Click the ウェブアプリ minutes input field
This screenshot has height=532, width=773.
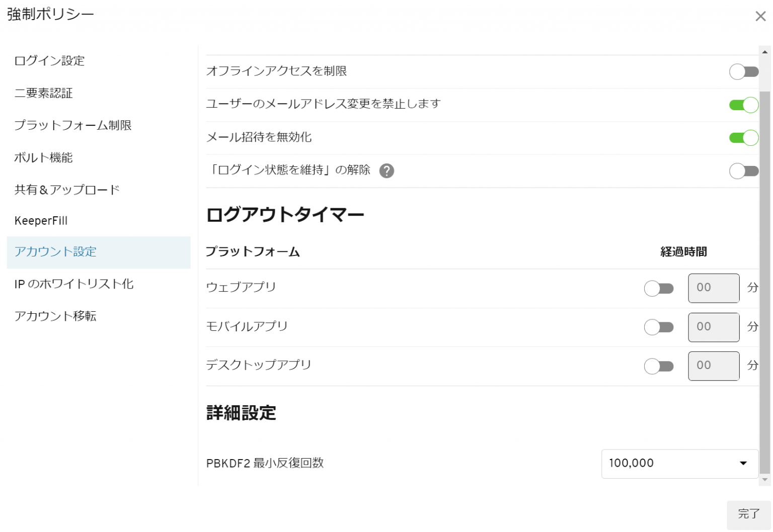click(x=714, y=288)
